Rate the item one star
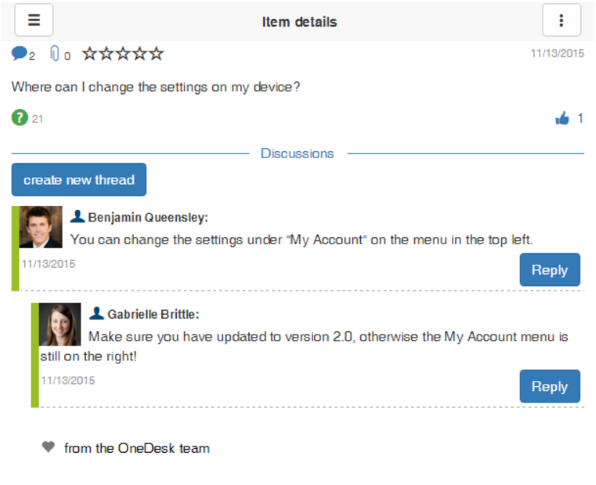 (x=90, y=54)
